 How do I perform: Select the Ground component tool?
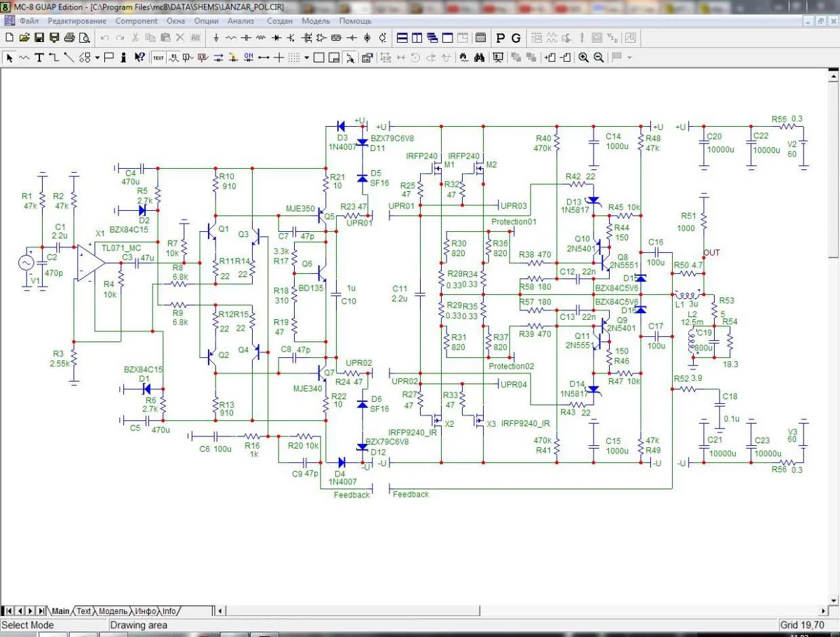point(216,38)
